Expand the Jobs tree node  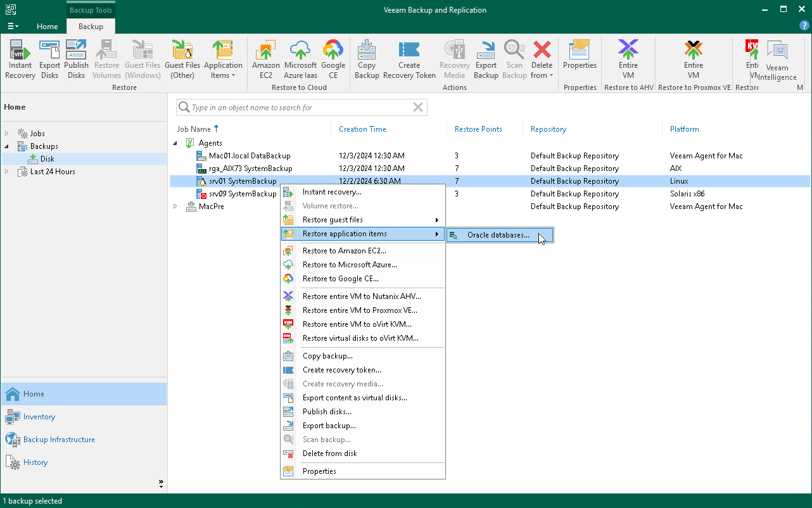pos(8,134)
